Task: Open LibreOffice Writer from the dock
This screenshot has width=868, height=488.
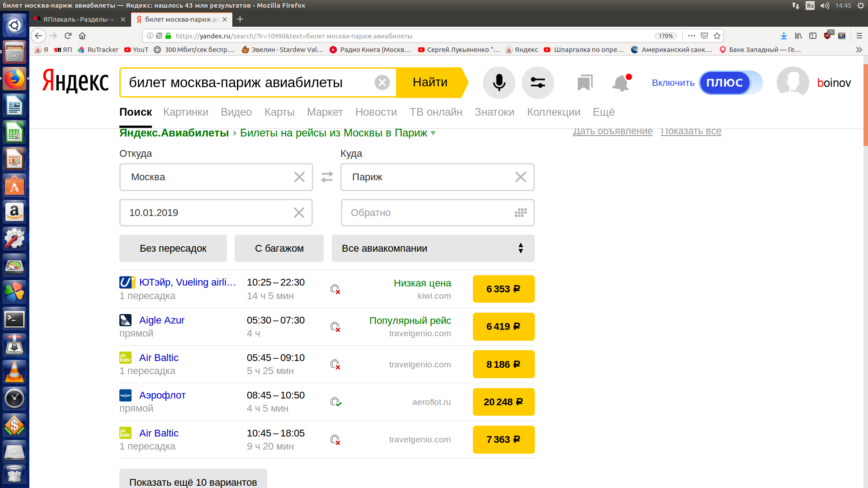Action: [x=14, y=106]
